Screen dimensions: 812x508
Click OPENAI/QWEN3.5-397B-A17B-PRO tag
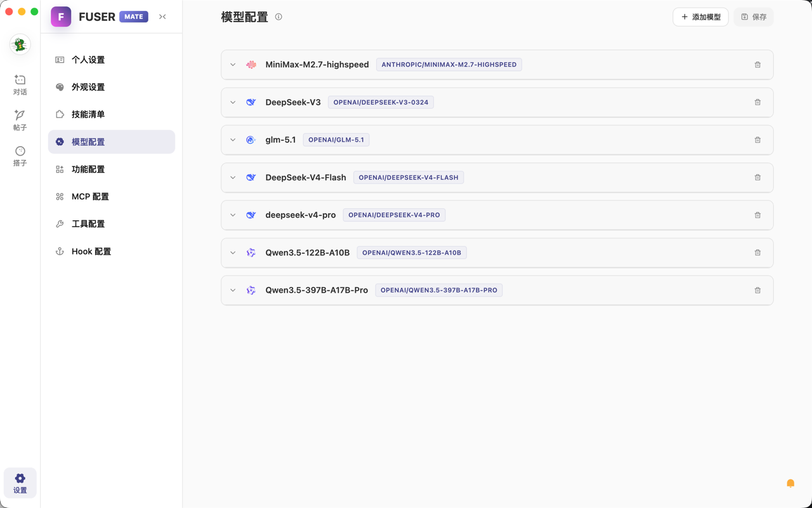439,290
